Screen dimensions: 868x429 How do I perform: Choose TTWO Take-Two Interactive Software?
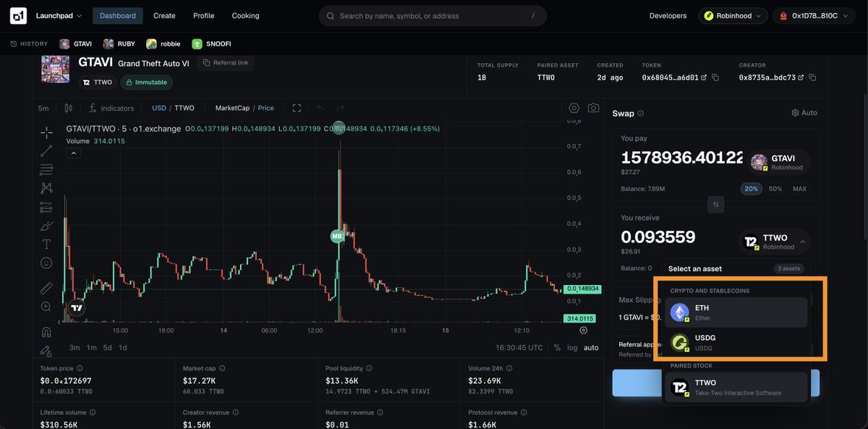point(736,387)
